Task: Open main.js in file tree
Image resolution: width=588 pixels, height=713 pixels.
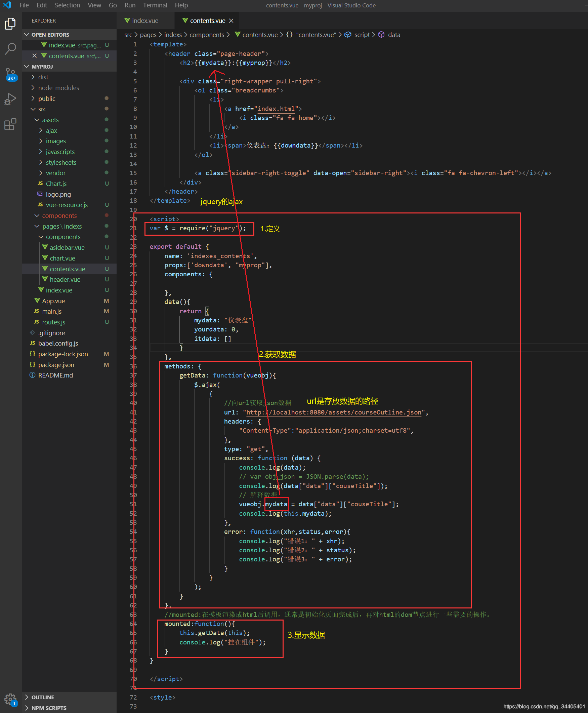Action: (x=52, y=311)
